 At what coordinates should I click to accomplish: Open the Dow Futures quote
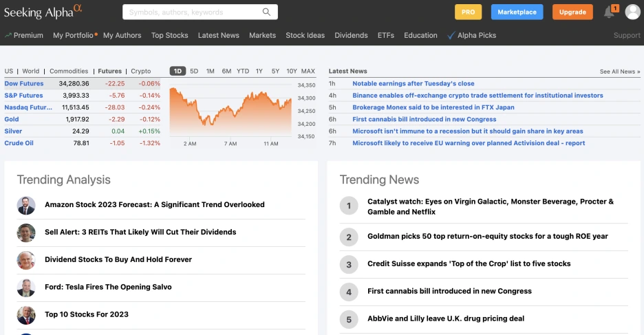point(24,83)
